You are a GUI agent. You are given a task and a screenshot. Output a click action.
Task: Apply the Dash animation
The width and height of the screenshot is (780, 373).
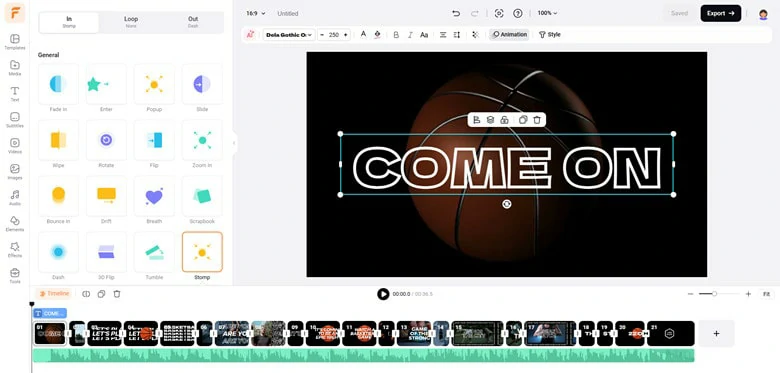pyautogui.click(x=58, y=252)
